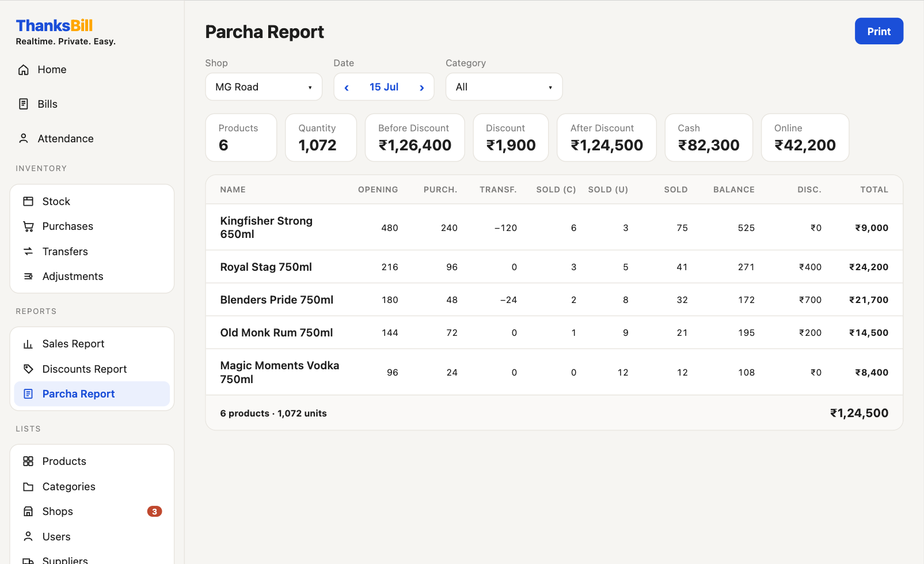
Task: Click the Stock box icon
Action: click(28, 202)
